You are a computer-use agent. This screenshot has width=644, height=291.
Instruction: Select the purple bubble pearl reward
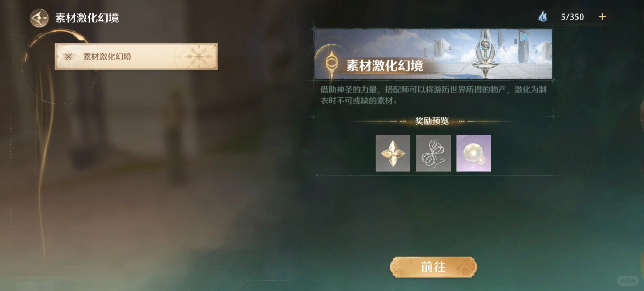474,153
